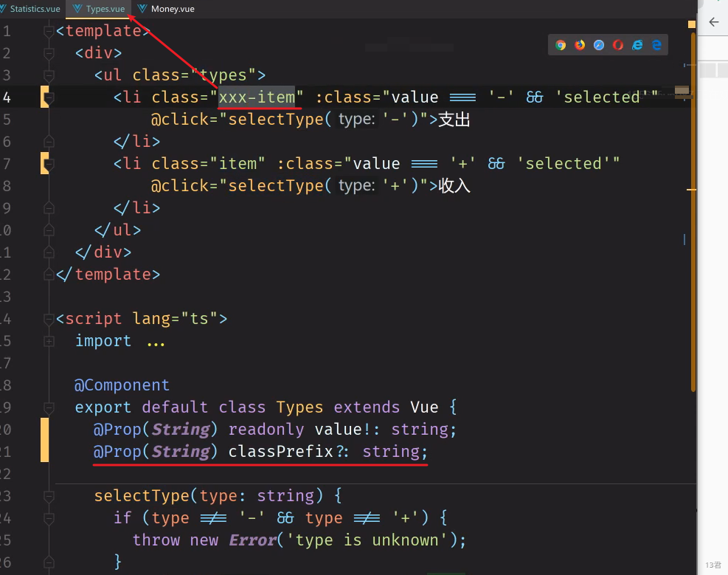
Task: Click the yellow inspection warning indicator
Action: point(691,24)
